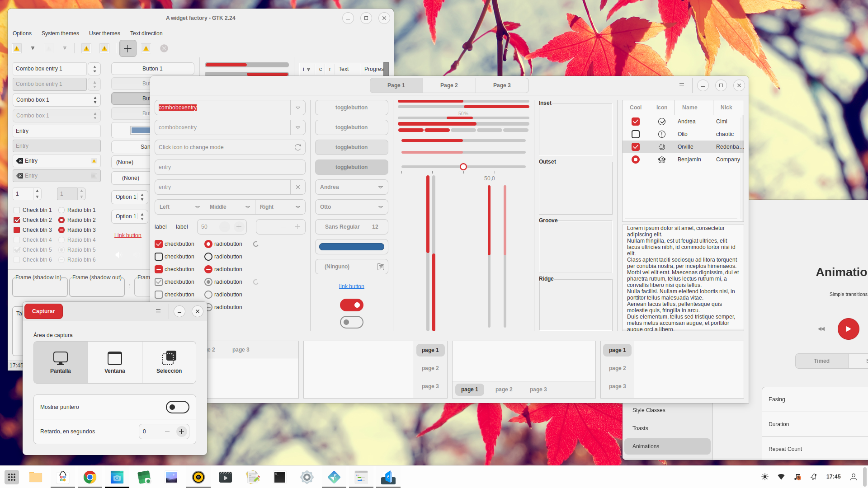Play the animation with red play button
This screenshot has width=868, height=488.
[849, 329]
